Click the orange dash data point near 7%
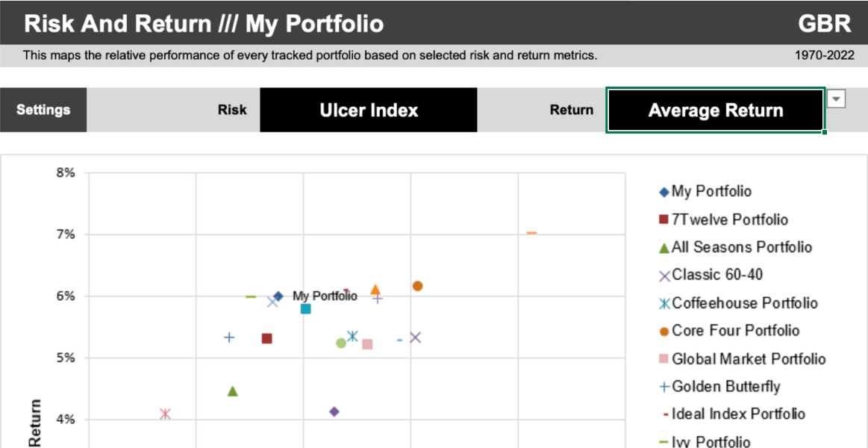Image resolution: width=868 pixels, height=448 pixels. point(532,233)
